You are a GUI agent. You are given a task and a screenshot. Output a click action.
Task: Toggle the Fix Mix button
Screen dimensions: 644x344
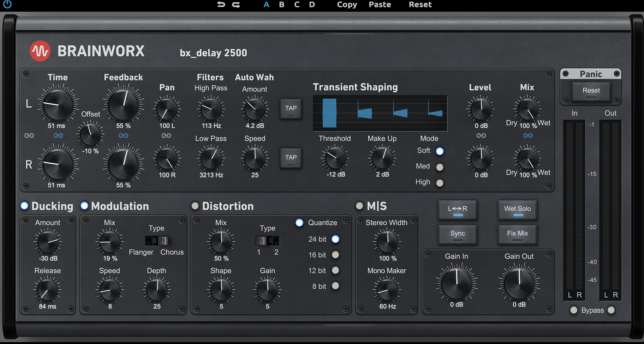pos(518,235)
